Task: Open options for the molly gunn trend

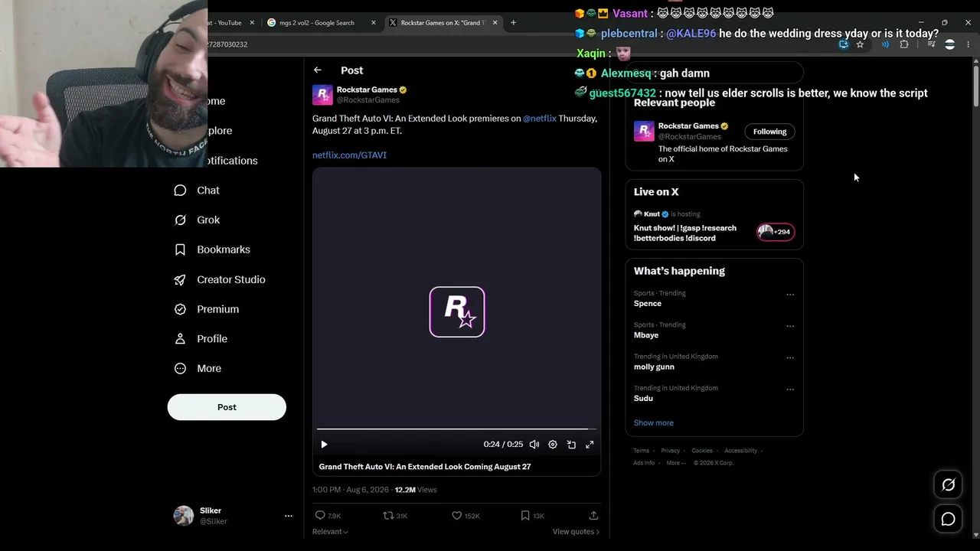Action: 789,357
